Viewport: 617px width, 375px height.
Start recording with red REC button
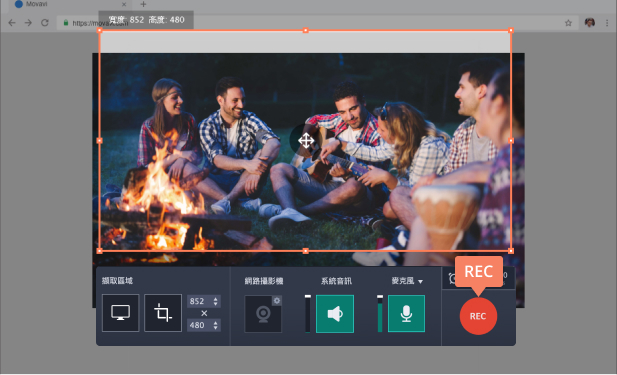tap(478, 316)
